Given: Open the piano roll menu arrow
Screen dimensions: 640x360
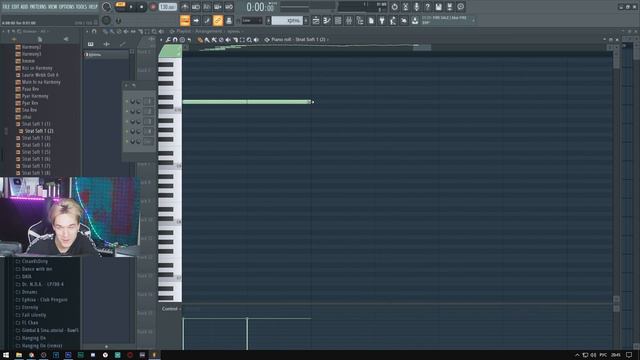Looking at the screenshot, I should pyautogui.click(x=161, y=40).
